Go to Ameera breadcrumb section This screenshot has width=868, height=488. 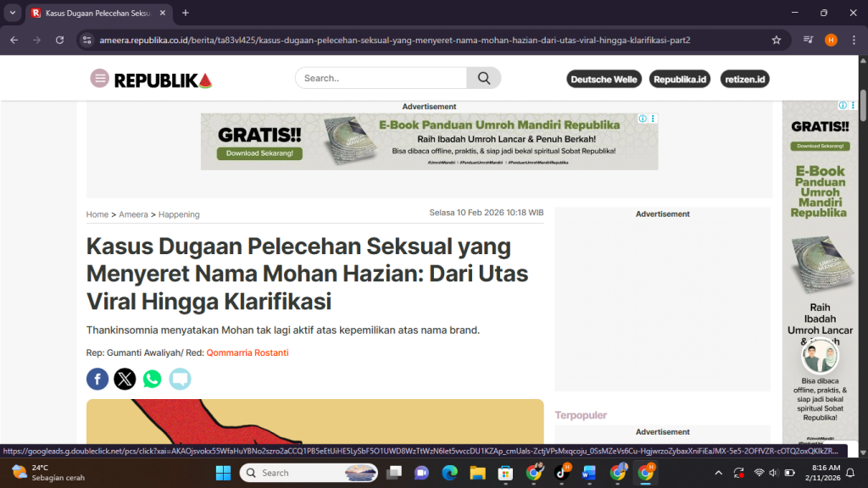pos(133,214)
